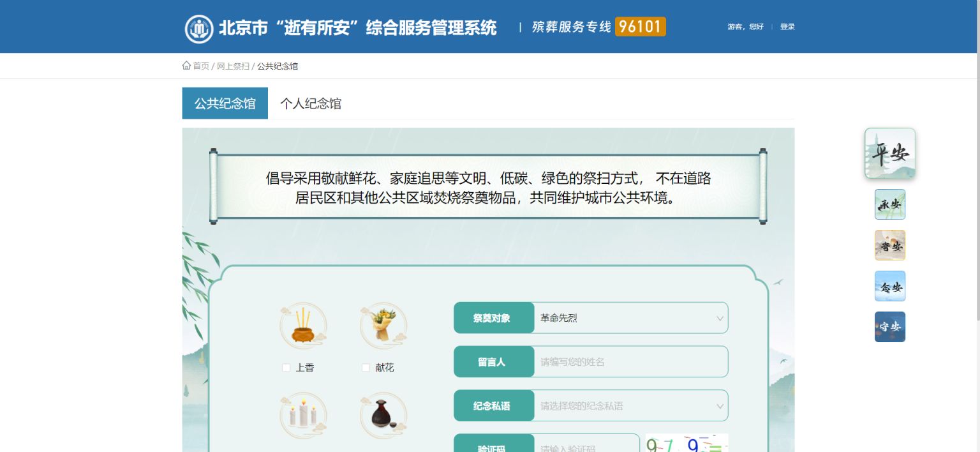Image resolution: width=980 pixels, height=452 pixels.
Task: Open the 纪念私语 selection dropdown
Action: coord(630,405)
